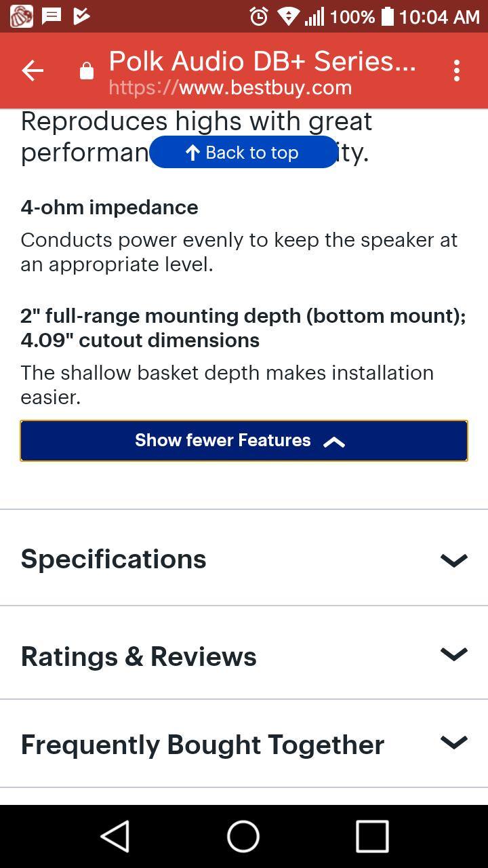The image size is (488, 868).
Task: Tap the battery icon in status bar
Action: pos(388,16)
